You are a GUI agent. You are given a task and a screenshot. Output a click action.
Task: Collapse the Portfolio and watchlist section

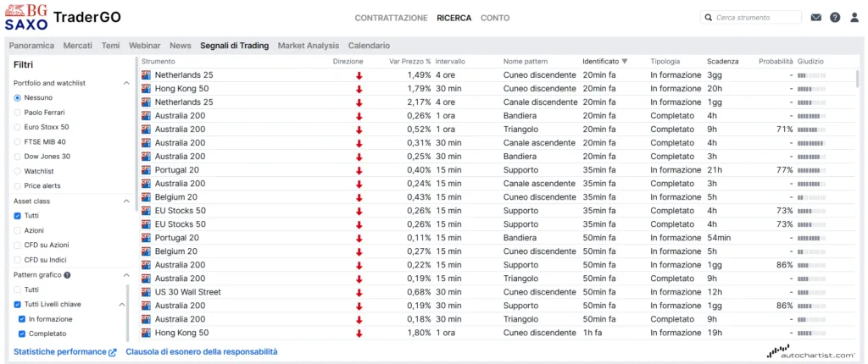(126, 83)
